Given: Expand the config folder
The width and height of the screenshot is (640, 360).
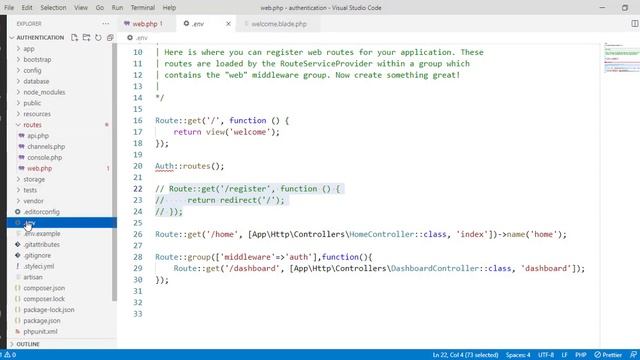Looking at the screenshot, I should click(18, 70).
